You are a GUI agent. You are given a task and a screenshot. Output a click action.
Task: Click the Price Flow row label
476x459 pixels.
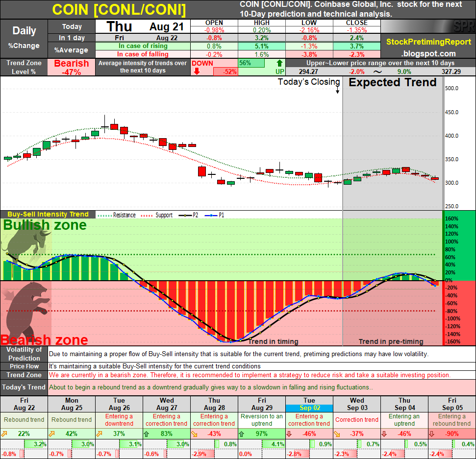tap(24, 366)
